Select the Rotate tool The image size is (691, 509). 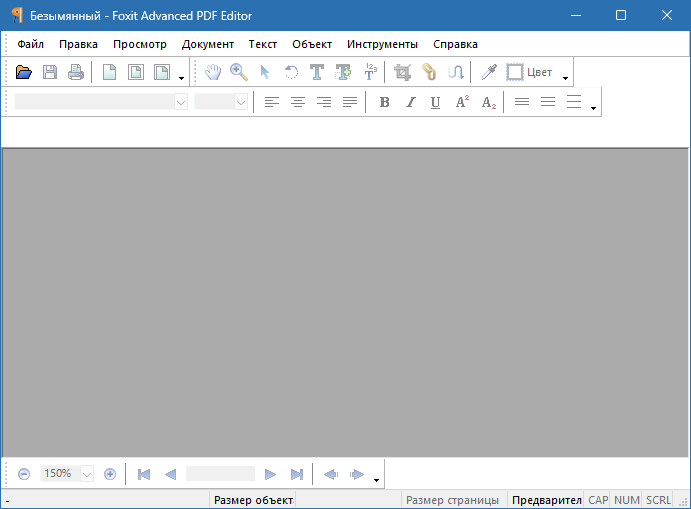click(x=291, y=72)
